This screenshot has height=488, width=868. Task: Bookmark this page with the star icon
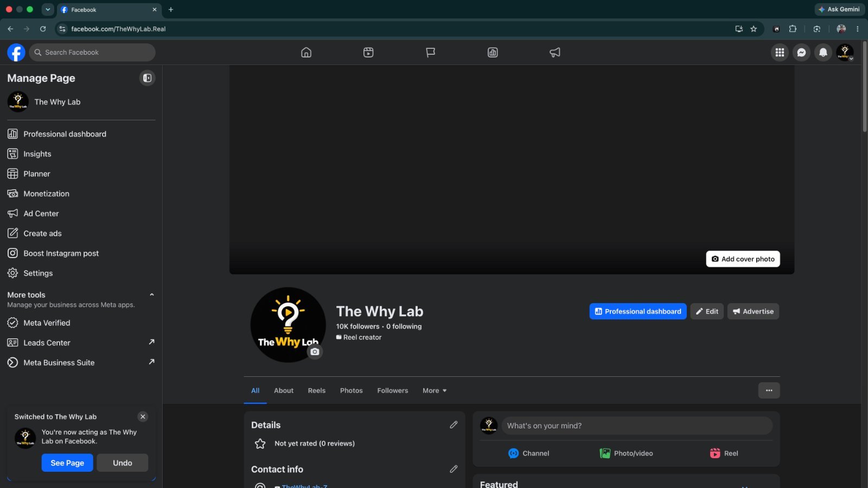click(754, 29)
